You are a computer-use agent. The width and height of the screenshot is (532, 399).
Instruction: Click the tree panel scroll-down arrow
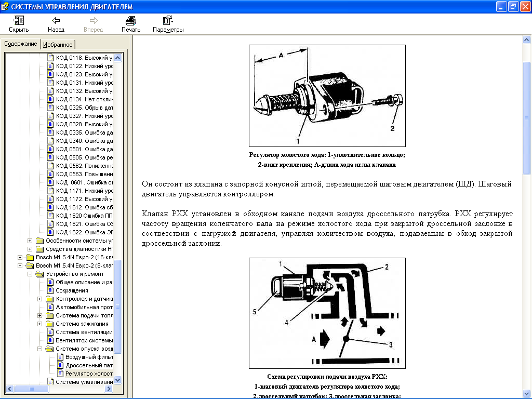(x=118, y=380)
